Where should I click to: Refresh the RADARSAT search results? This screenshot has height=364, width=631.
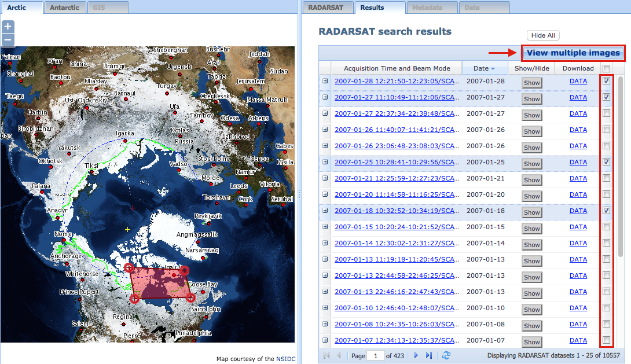pyautogui.click(x=446, y=356)
